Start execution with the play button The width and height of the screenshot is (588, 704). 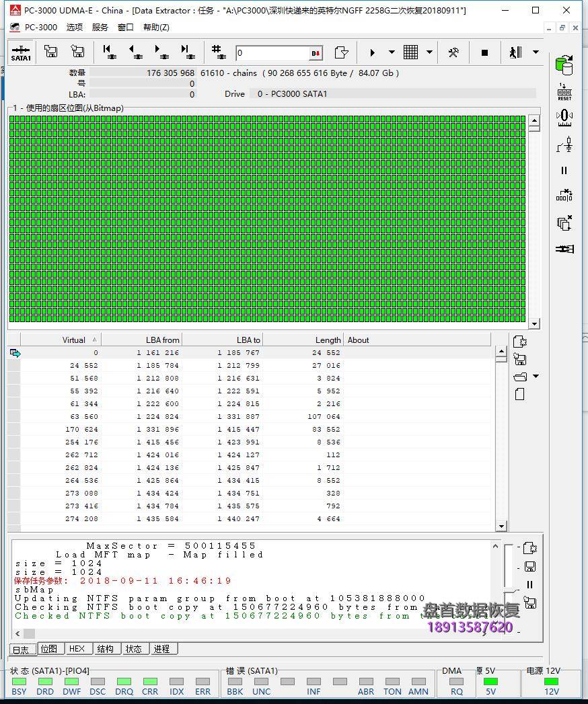tap(373, 52)
